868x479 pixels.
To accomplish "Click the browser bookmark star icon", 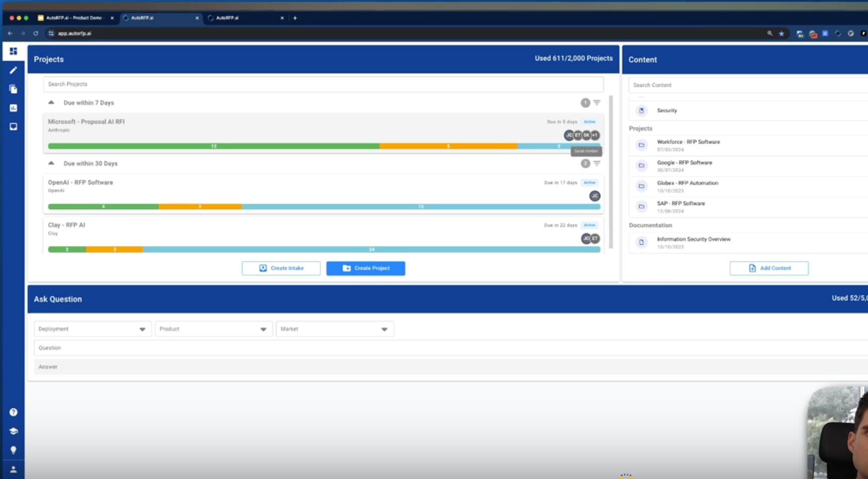I will (x=782, y=33).
